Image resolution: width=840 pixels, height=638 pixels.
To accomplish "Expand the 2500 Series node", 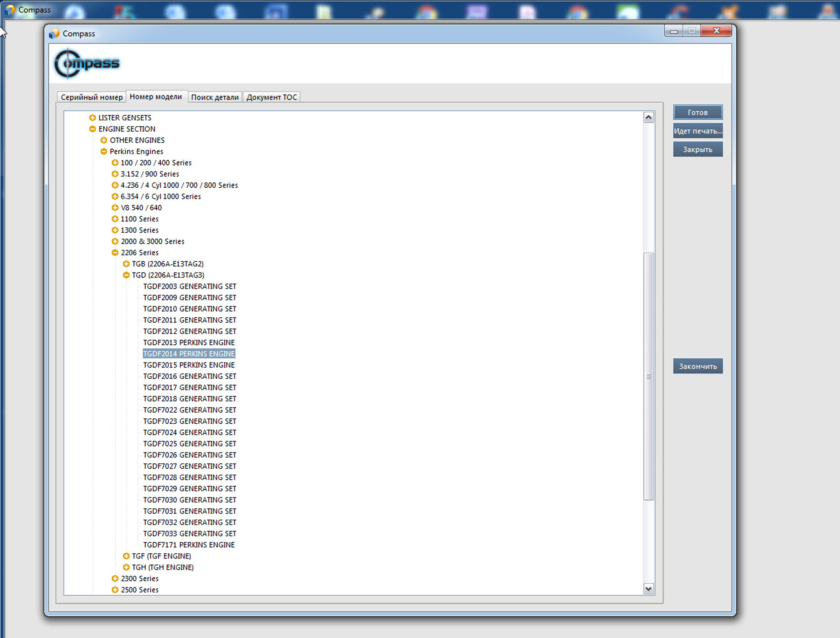I will click(115, 590).
